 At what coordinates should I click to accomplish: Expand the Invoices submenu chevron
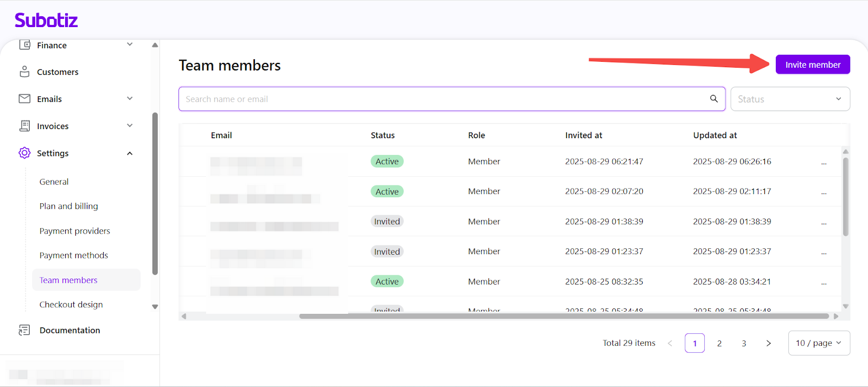(130, 126)
